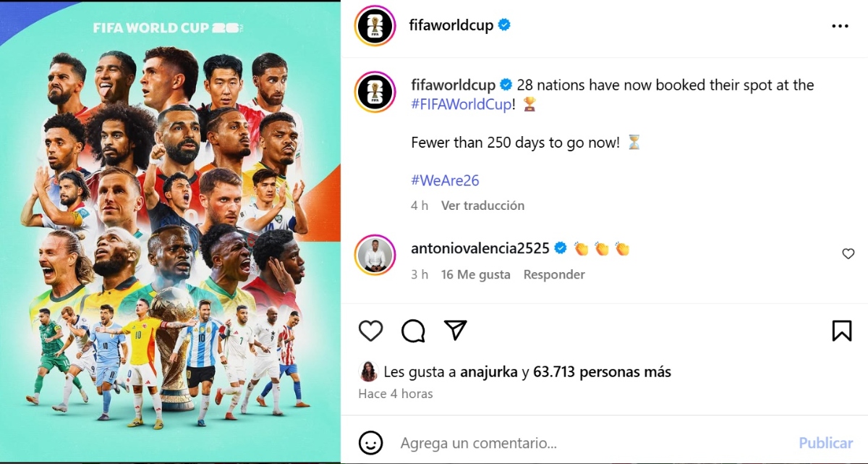Click Ver traducción under the caption

click(483, 206)
